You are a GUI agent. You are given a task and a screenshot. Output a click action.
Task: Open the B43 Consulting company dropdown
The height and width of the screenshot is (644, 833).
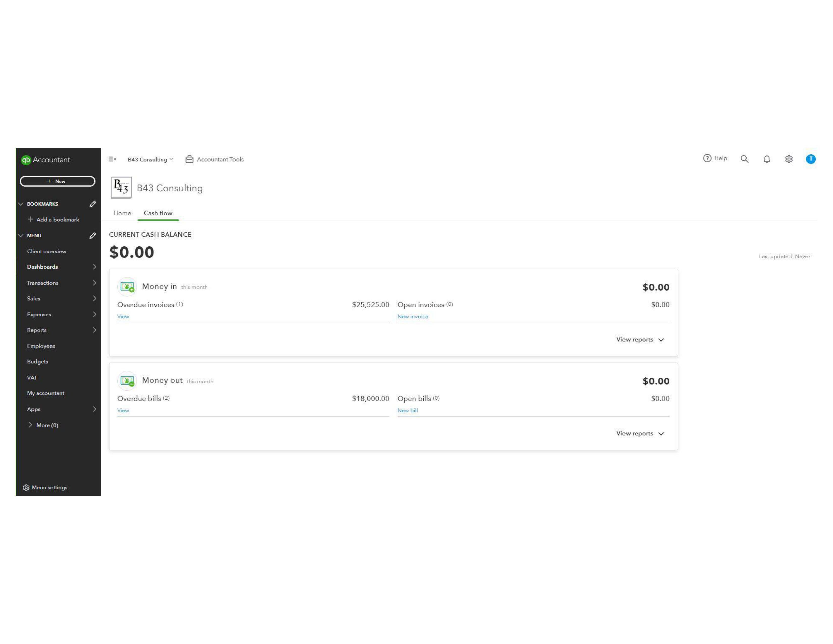point(150,159)
